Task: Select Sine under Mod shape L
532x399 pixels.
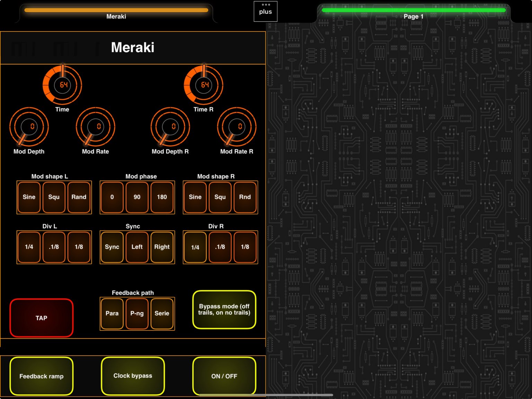Action: click(x=29, y=197)
